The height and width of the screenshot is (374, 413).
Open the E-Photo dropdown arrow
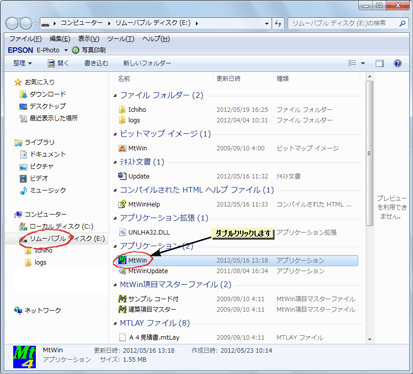66,50
